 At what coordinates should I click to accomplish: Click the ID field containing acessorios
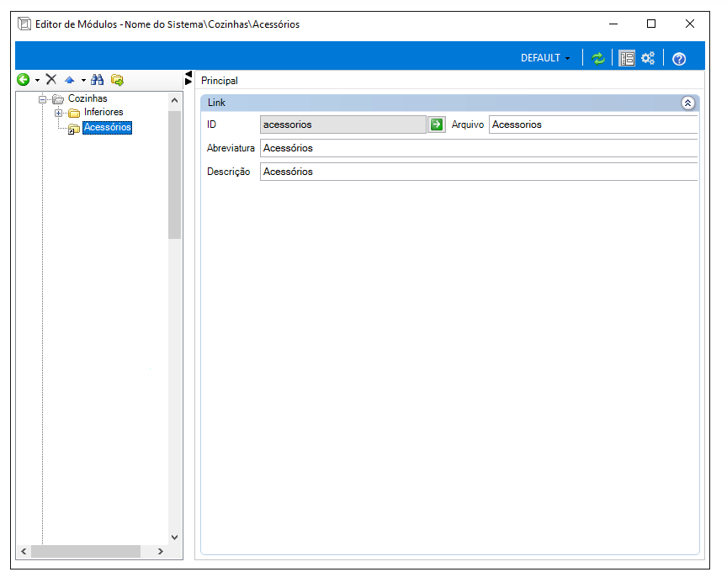coord(343,124)
